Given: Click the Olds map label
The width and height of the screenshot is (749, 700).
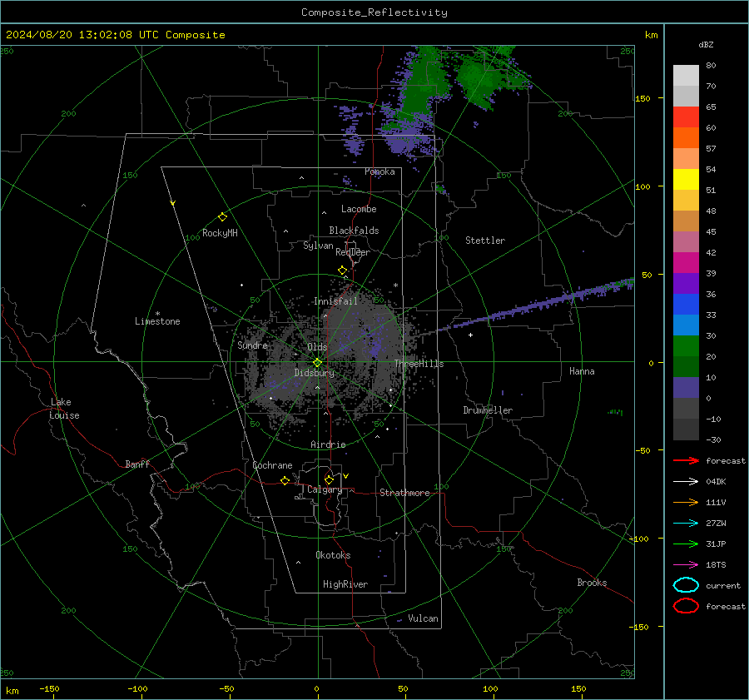Looking at the screenshot, I should coord(317,347).
